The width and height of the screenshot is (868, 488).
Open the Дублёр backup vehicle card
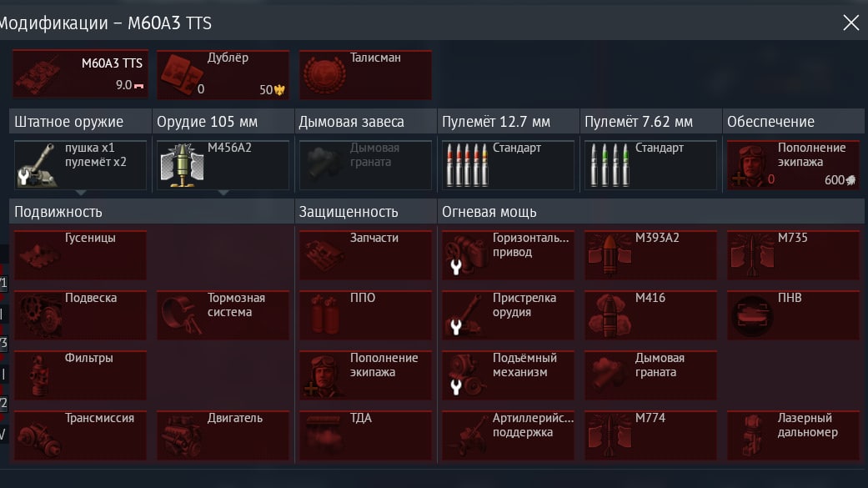point(223,74)
